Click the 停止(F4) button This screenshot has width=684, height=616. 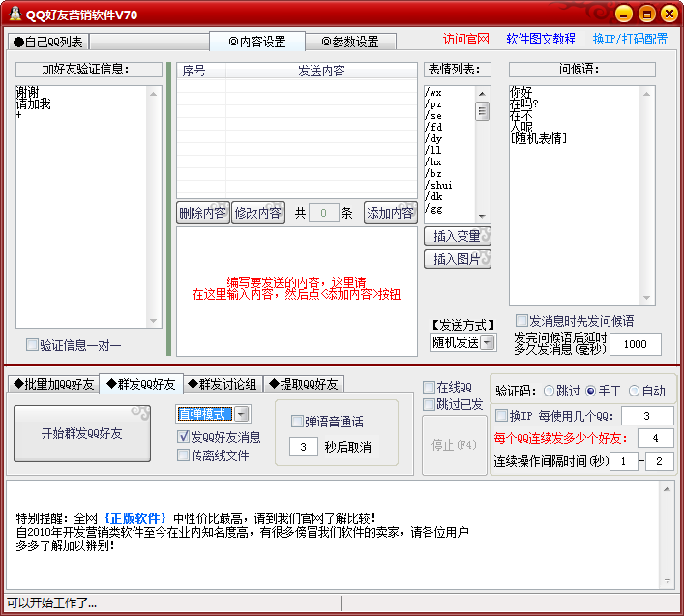(x=454, y=445)
